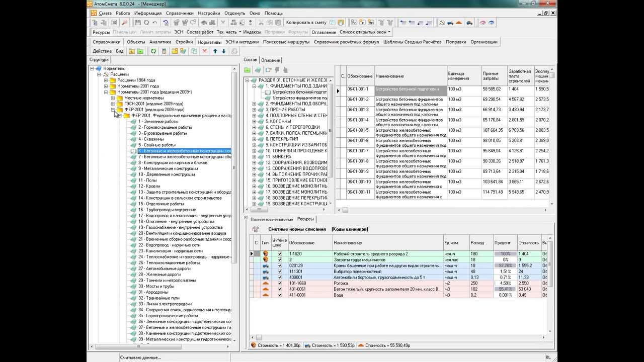Screen dimensions: 644x362
Task: Click the green folder icon under the Состав tab
Action: coord(248,70)
